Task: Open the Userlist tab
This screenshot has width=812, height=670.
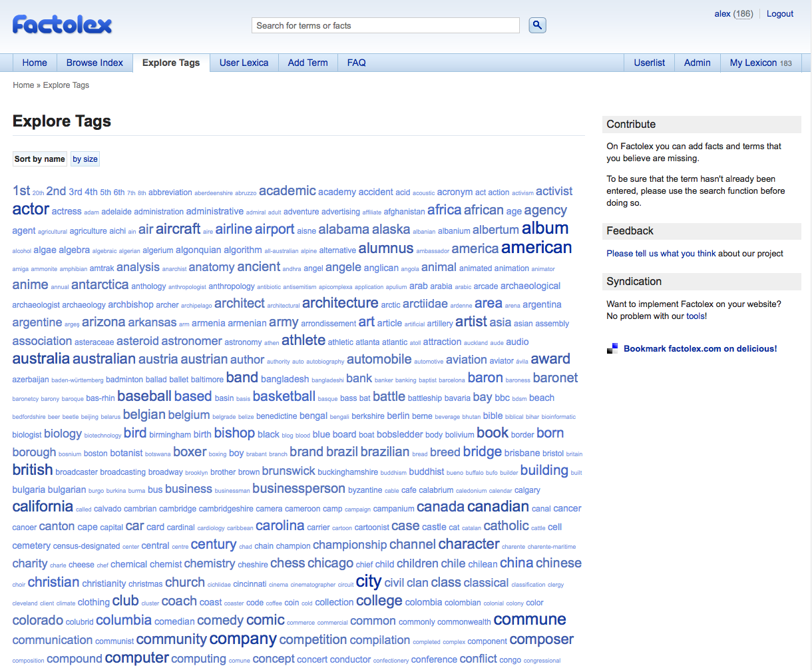Action: tap(650, 63)
